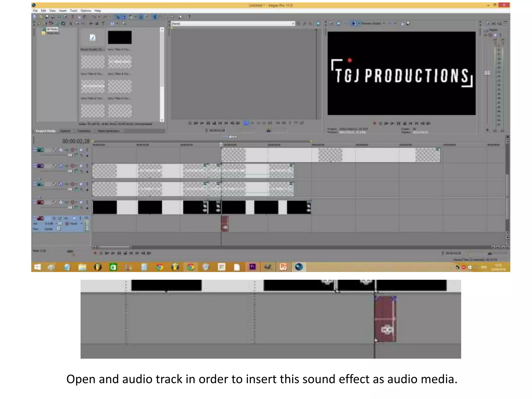The width and height of the screenshot is (532, 399).
Task: Open the trimmer [None] media combo box
Action: point(233,23)
